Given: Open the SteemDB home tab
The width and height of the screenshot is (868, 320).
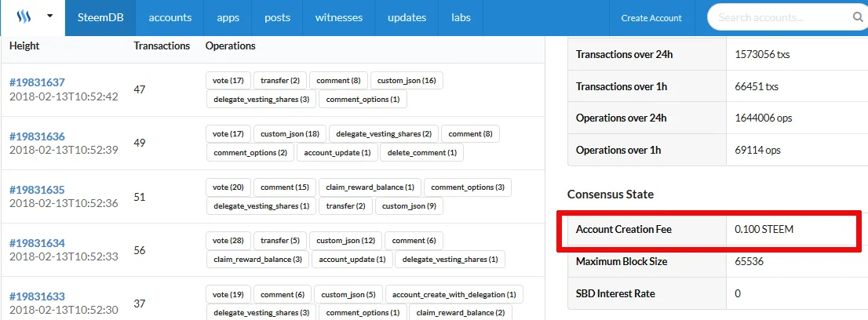Looking at the screenshot, I should 100,18.
